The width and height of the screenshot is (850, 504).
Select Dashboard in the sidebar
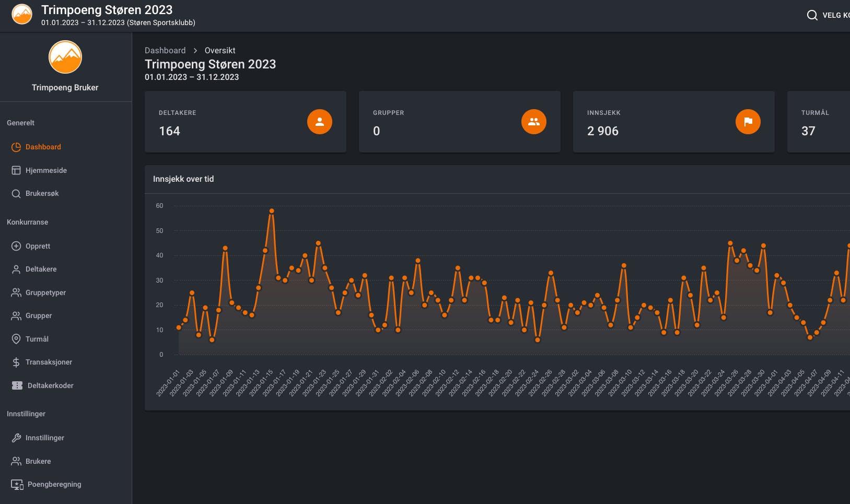43,147
